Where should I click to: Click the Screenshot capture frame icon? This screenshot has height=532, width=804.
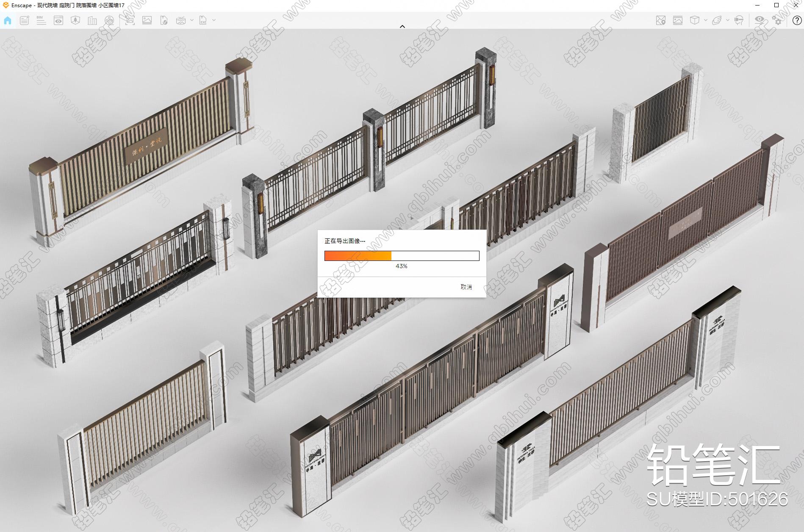[130, 20]
